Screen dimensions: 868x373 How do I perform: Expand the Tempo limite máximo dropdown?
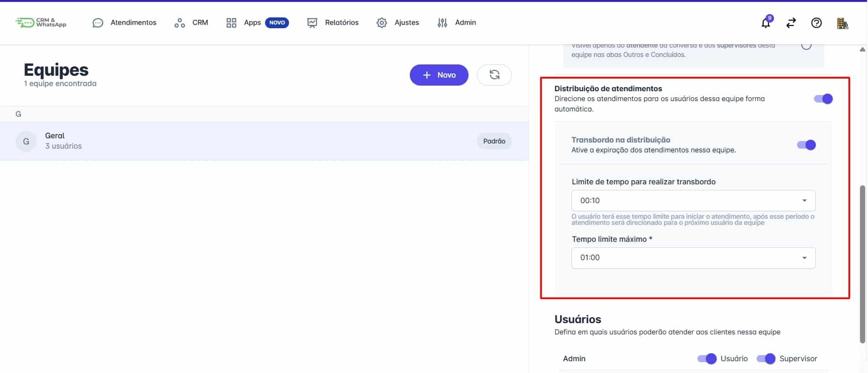[x=693, y=258]
